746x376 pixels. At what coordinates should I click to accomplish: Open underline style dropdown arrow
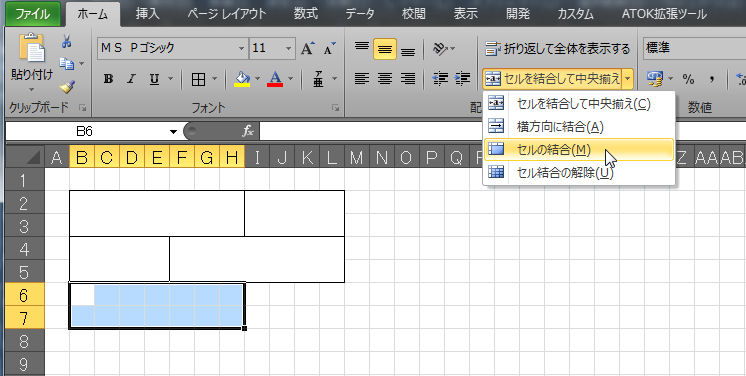click(x=170, y=79)
